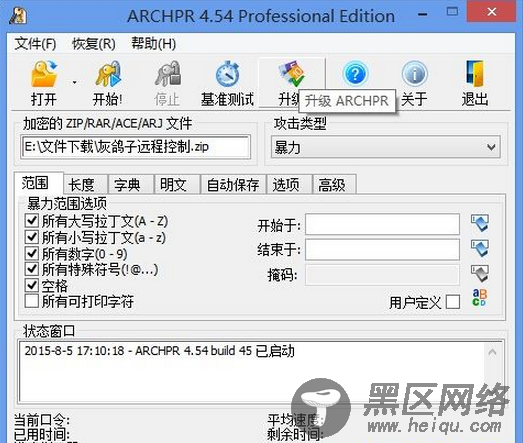Click the 升级 upgrade toolbar icon
Image resolution: width=523 pixels, height=443 pixels.
click(292, 74)
